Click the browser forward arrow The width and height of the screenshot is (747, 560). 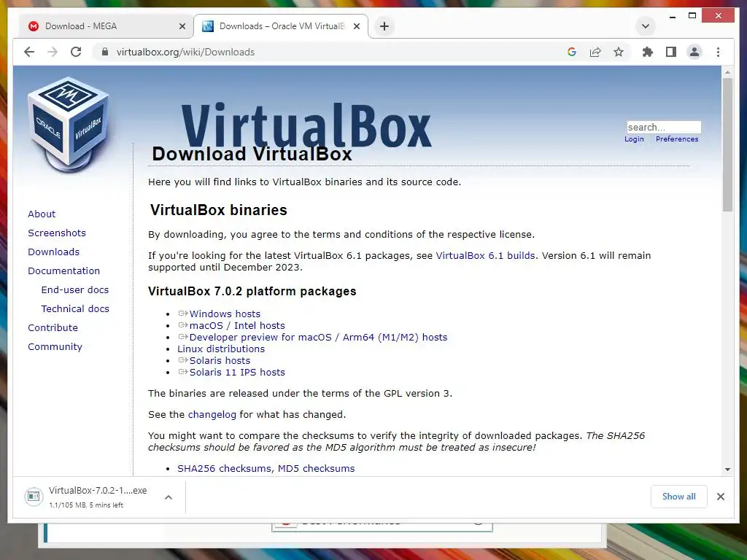[53, 52]
